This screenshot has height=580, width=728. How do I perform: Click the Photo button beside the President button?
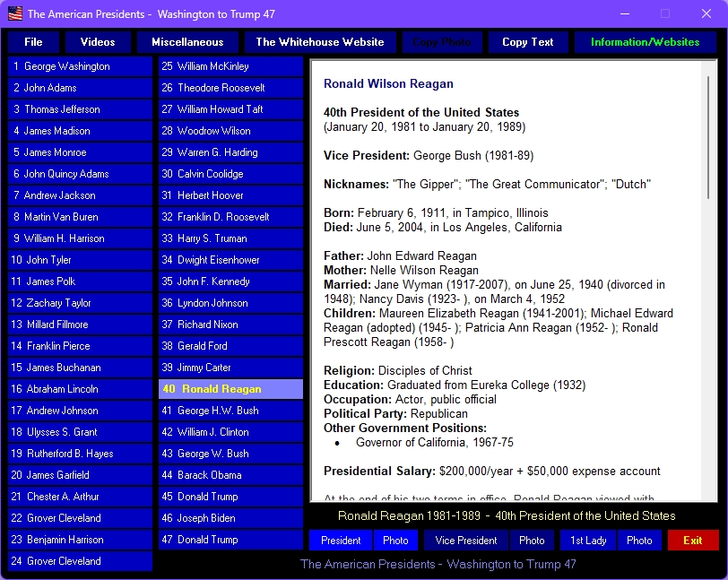395,540
